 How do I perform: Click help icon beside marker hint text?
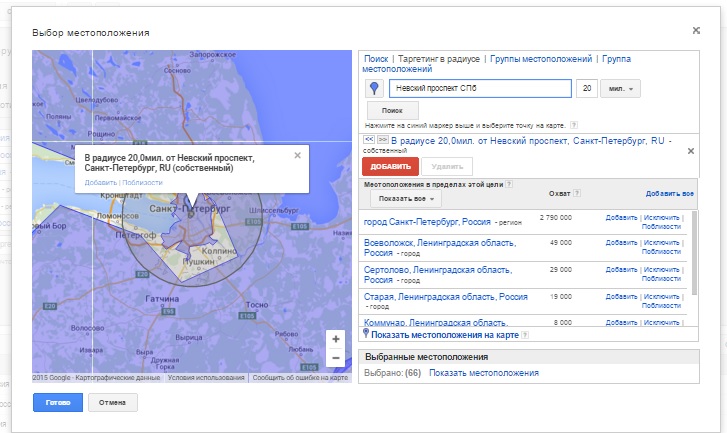tap(574, 125)
